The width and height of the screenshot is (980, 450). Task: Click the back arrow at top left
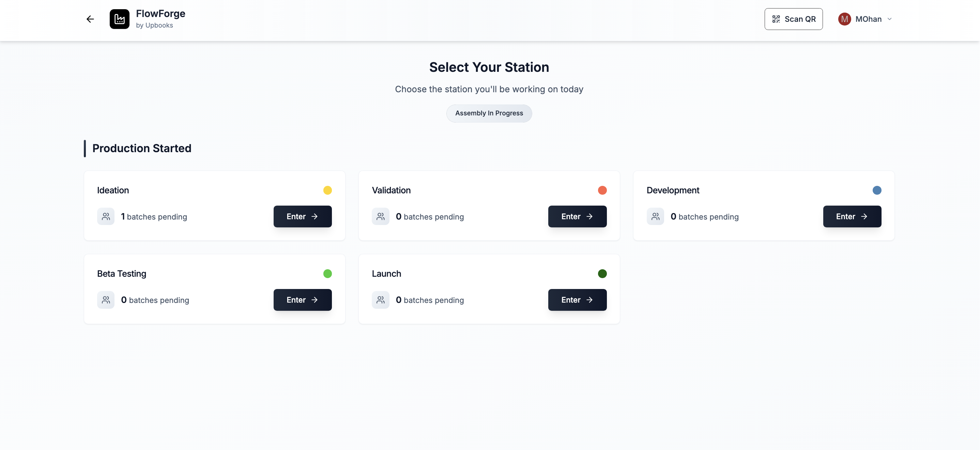[x=90, y=19]
